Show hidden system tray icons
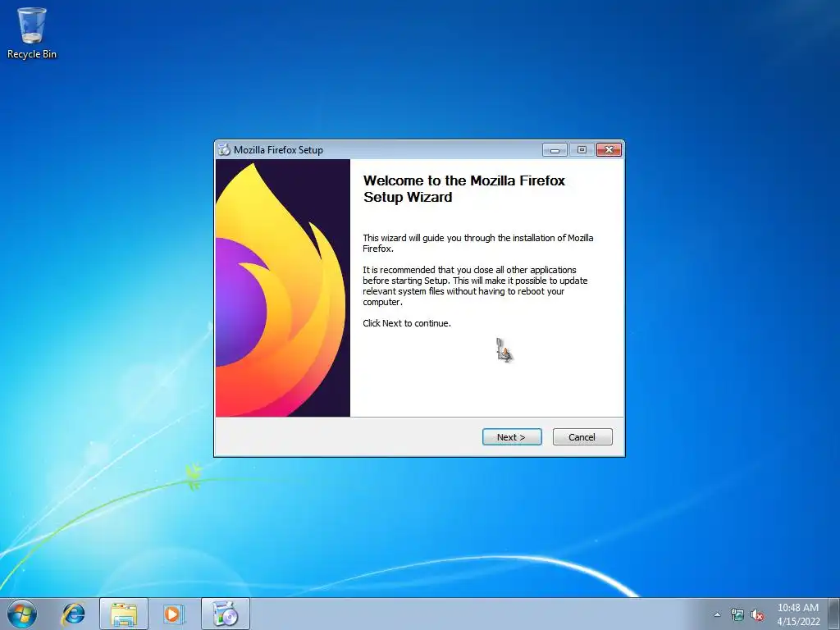 [717, 615]
